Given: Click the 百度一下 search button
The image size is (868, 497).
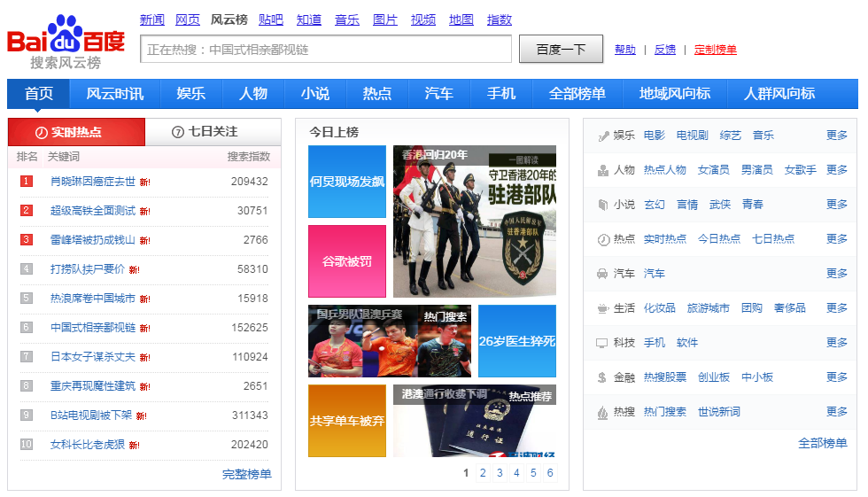Looking at the screenshot, I should tap(561, 50).
